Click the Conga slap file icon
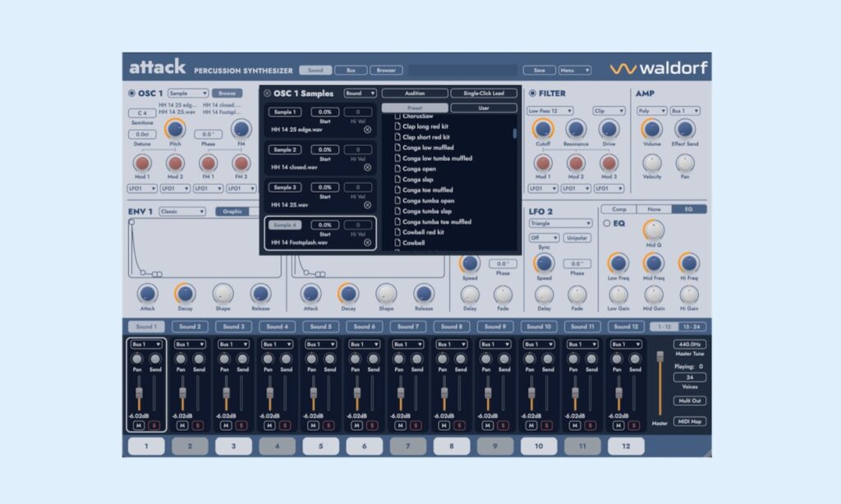Image resolution: width=841 pixels, height=504 pixels. tap(397, 179)
